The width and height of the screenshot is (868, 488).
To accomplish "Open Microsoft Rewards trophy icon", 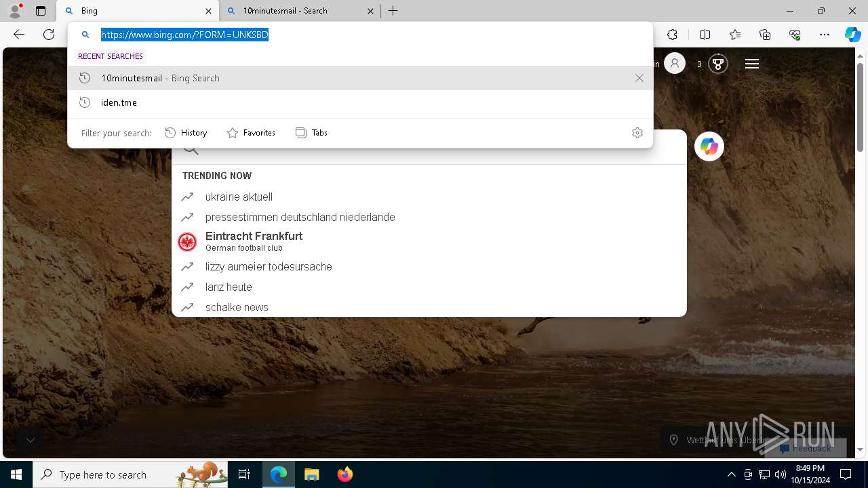I will coord(717,64).
